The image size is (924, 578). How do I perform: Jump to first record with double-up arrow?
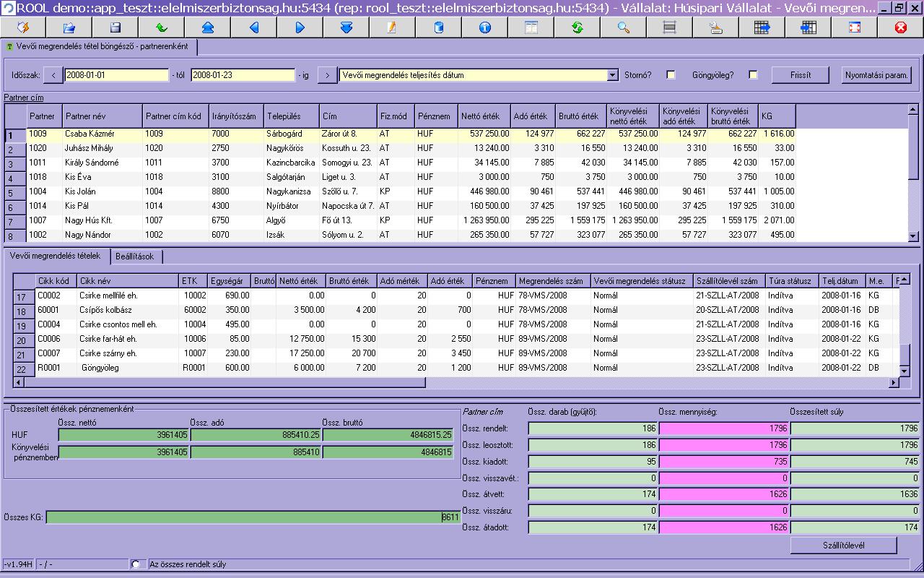[208, 27]
